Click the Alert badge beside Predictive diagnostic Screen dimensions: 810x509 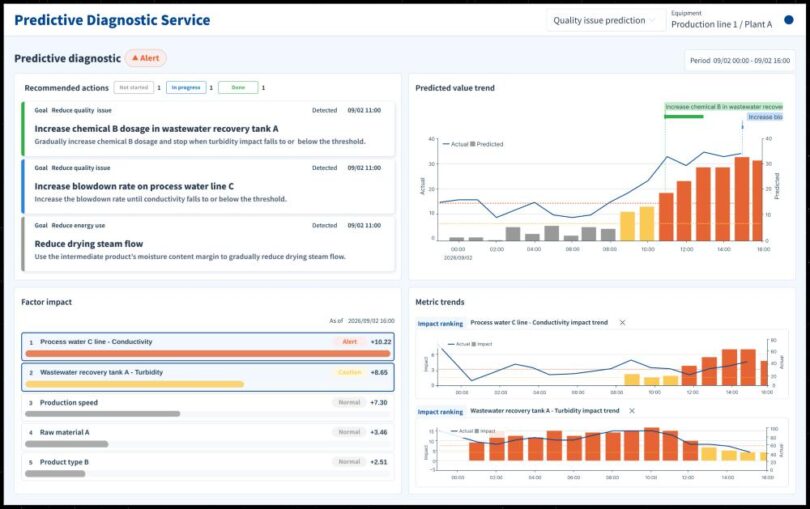(x=146, y=58)
